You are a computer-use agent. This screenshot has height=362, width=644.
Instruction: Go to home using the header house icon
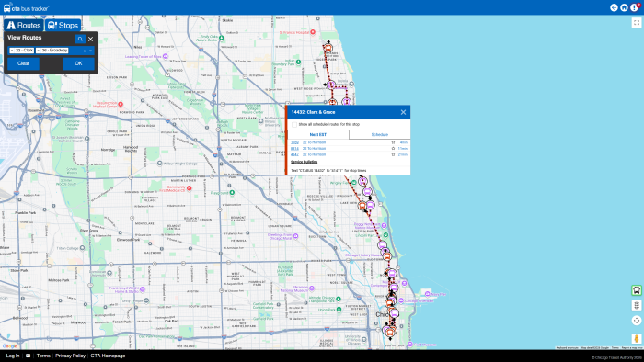click(624, 7)
